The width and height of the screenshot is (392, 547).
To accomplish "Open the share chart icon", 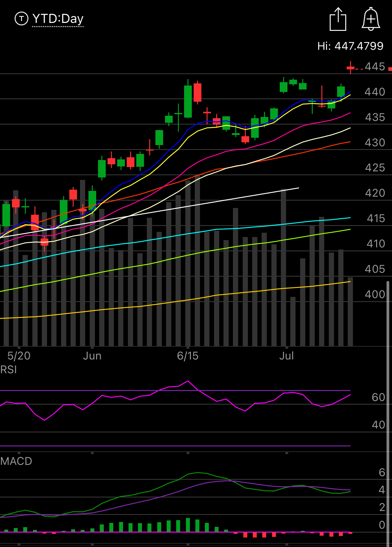I will tap(338, 19).
